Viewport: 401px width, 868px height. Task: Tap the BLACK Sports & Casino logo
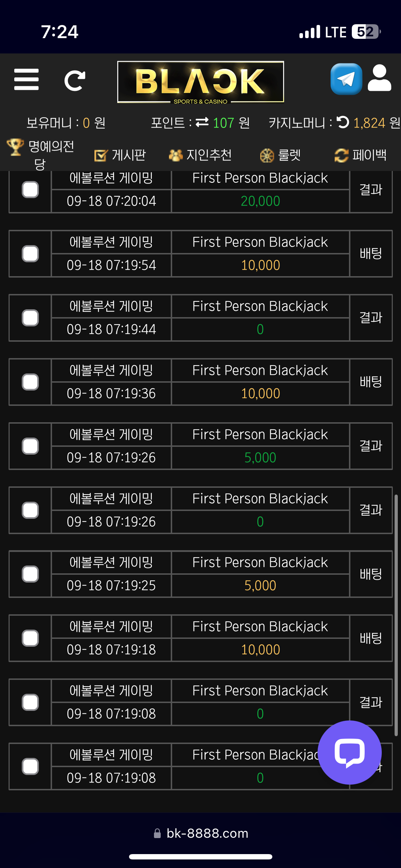coord(200,82)
